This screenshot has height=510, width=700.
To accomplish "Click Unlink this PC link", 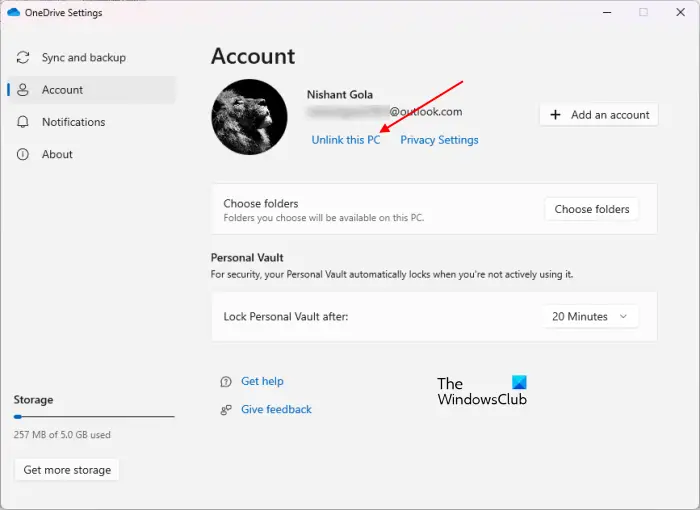I will [x=346, y=140].
